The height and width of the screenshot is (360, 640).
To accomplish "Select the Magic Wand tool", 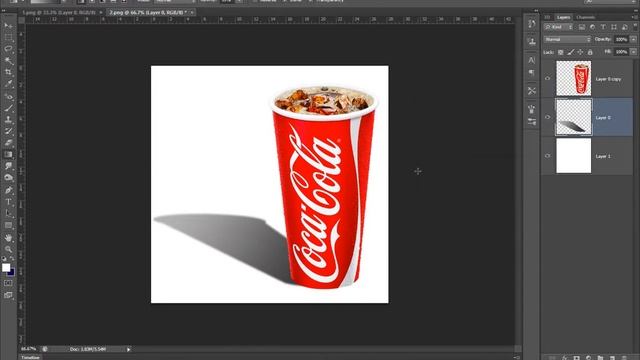I will [8, 61].
